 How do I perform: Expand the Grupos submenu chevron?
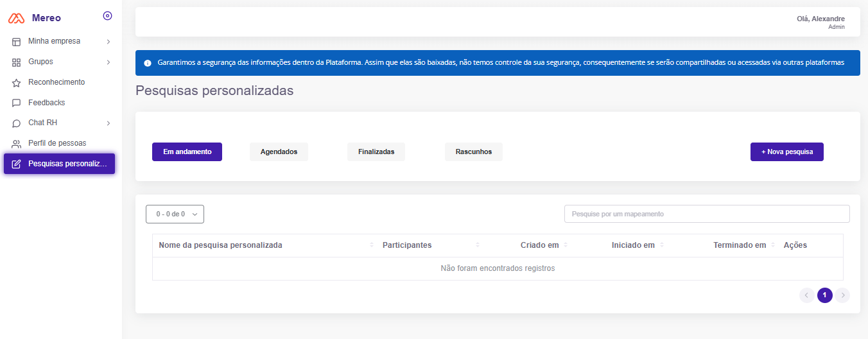coord(108,62)
